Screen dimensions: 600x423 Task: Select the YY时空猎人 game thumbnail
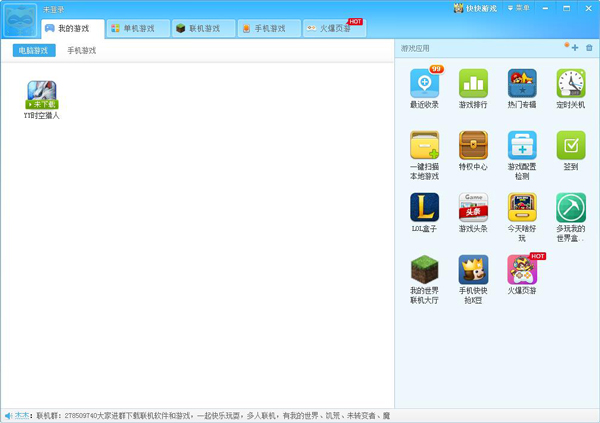[42, 95]
